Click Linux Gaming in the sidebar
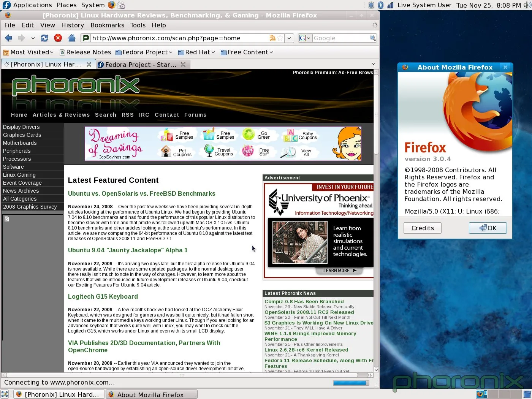 tap(32, 175)
